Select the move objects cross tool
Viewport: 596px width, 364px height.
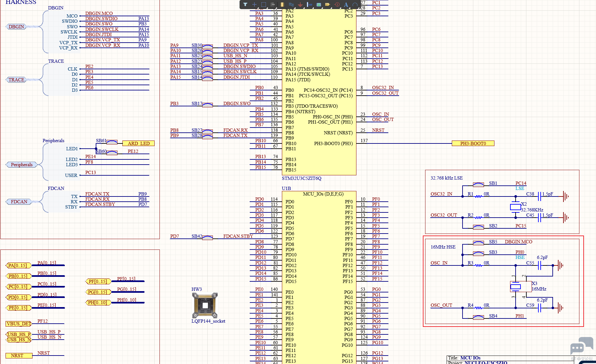click(x=255, y=5)
